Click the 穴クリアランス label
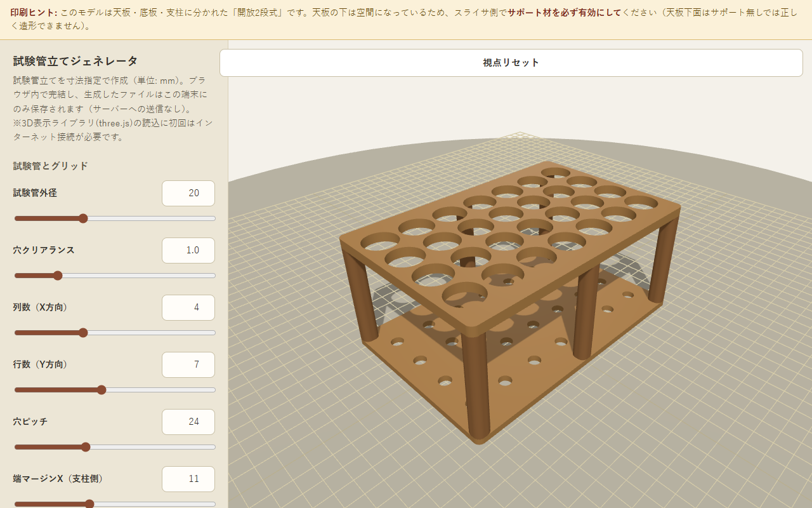Image resolution: width=812 pixels, height=508 pixels. (x=44, y=250)
